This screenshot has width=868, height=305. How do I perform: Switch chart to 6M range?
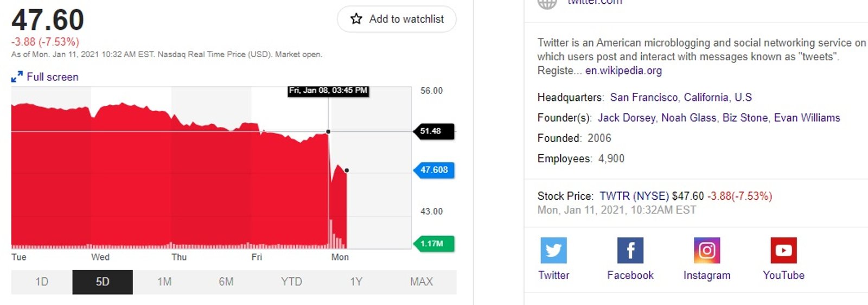coord(226,282)
